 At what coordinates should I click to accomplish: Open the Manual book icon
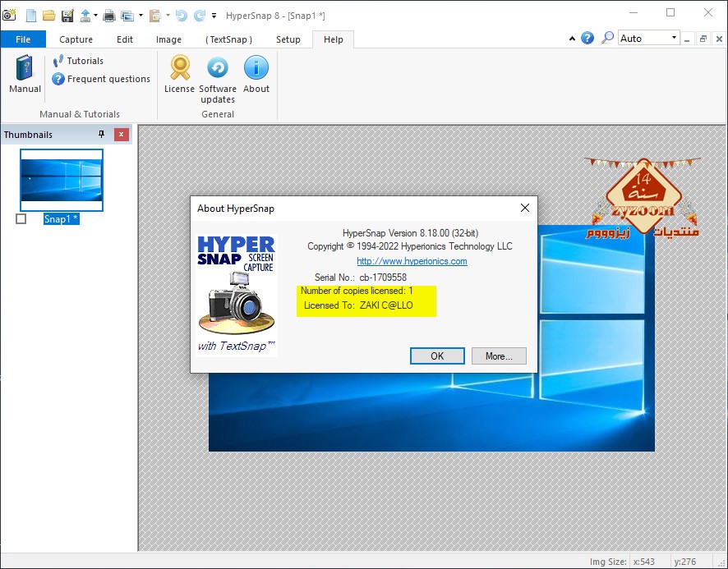point(25,74)
